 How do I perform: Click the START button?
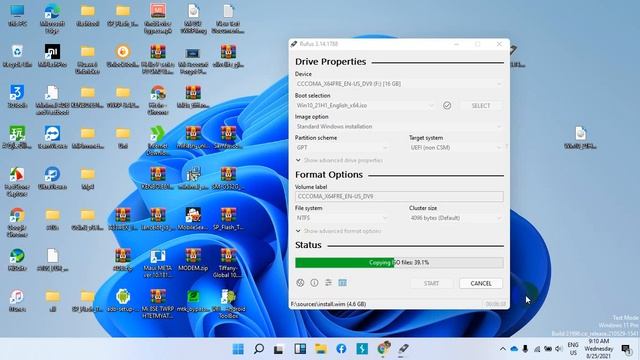(x=431, y=283)
